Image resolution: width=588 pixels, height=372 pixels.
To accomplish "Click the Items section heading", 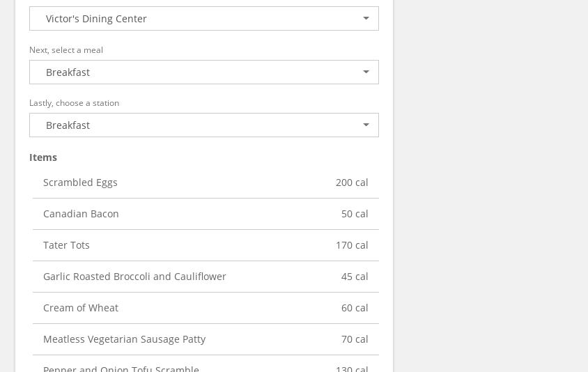I will point(43,157).
